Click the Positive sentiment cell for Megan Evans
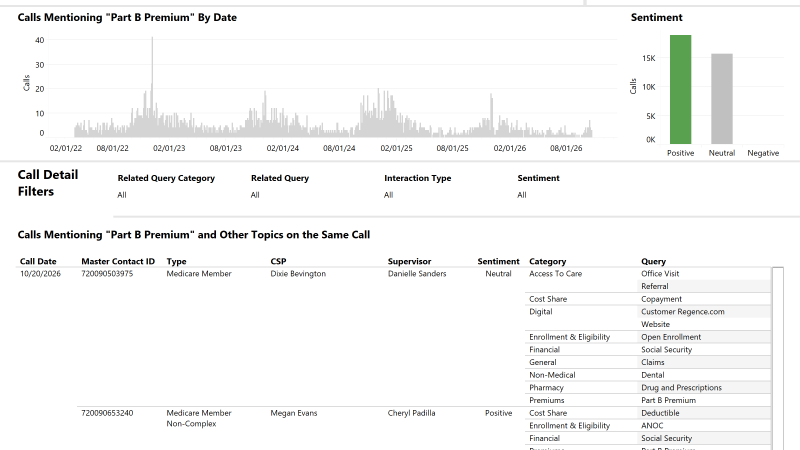800x450 pixels. [x=498, y=413]
